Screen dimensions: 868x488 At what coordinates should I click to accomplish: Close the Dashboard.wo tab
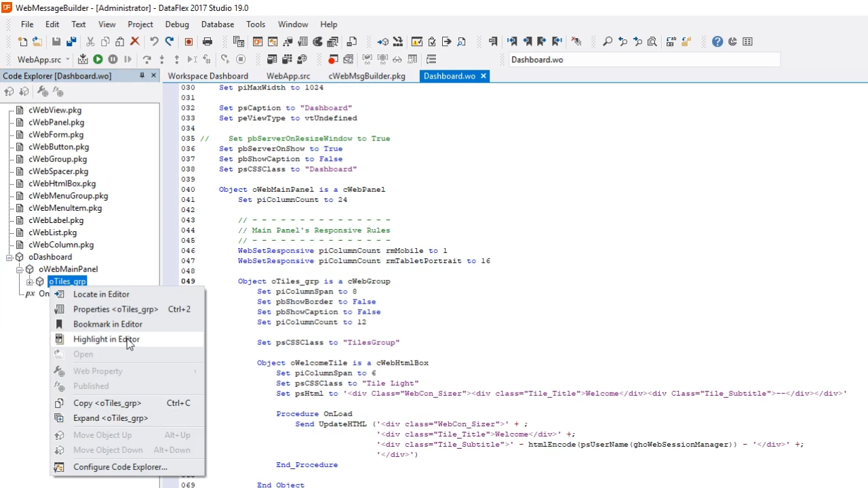coord(484,76)
